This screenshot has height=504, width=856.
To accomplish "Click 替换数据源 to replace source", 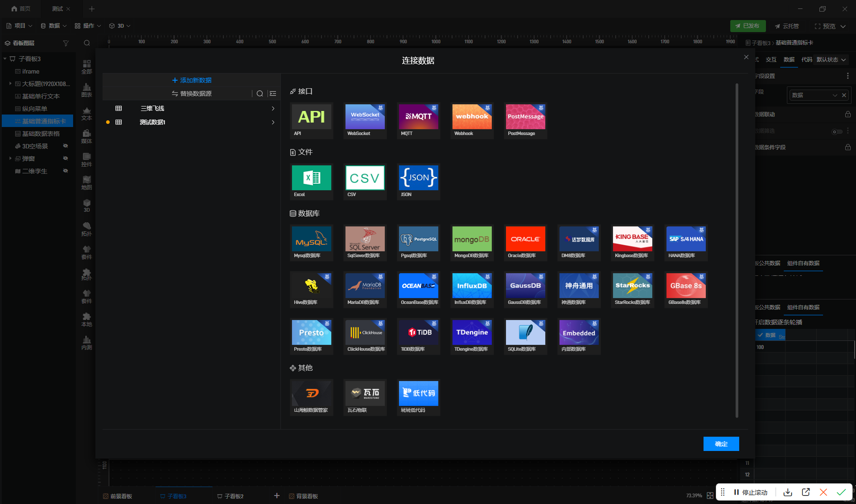I will coord(192,94).
